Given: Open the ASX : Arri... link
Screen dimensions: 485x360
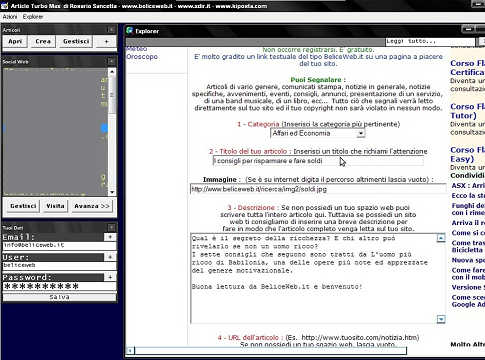Looking at the screenshot, I should click(x=468, y=186).
